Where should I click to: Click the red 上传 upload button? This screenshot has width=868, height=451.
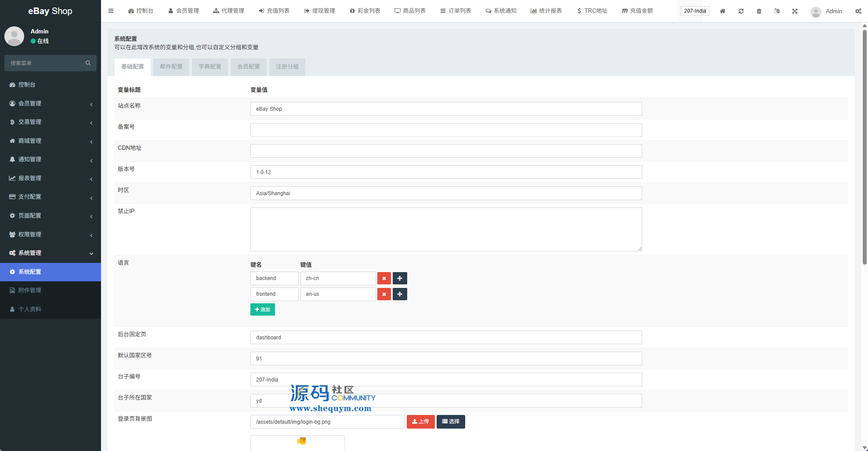(x=420, y=422)
